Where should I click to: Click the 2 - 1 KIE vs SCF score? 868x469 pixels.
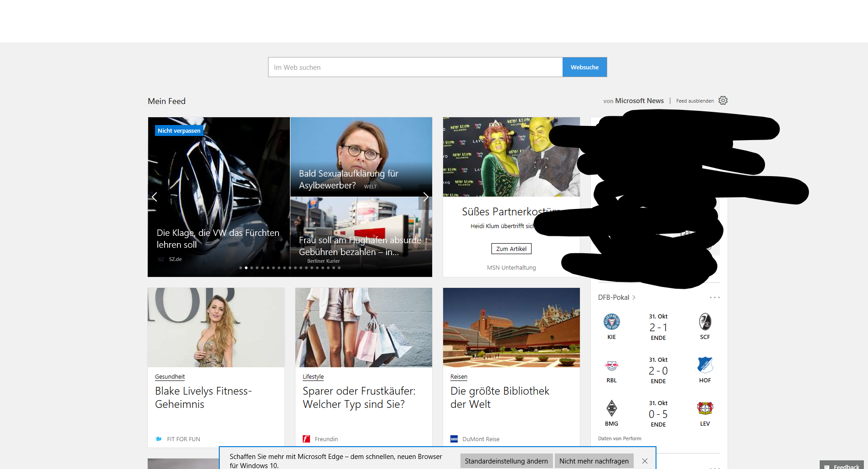(x=658, y=328)
